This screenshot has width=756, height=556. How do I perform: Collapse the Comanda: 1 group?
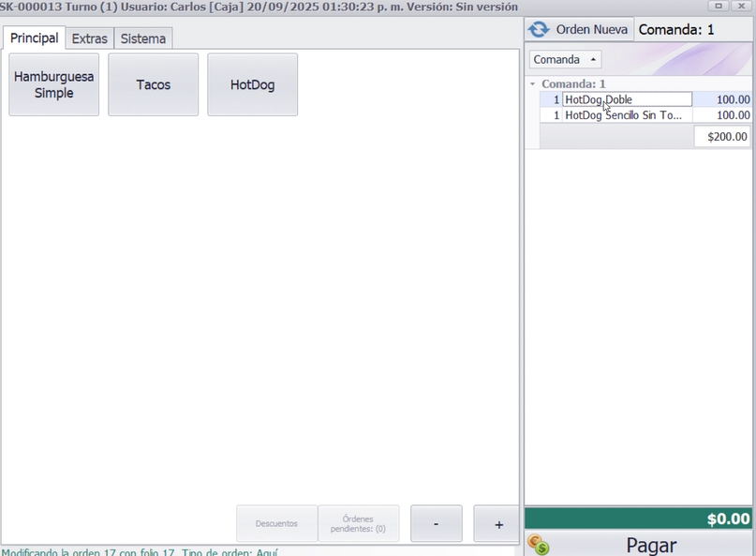pyautogui.click(x=533, y=84)
